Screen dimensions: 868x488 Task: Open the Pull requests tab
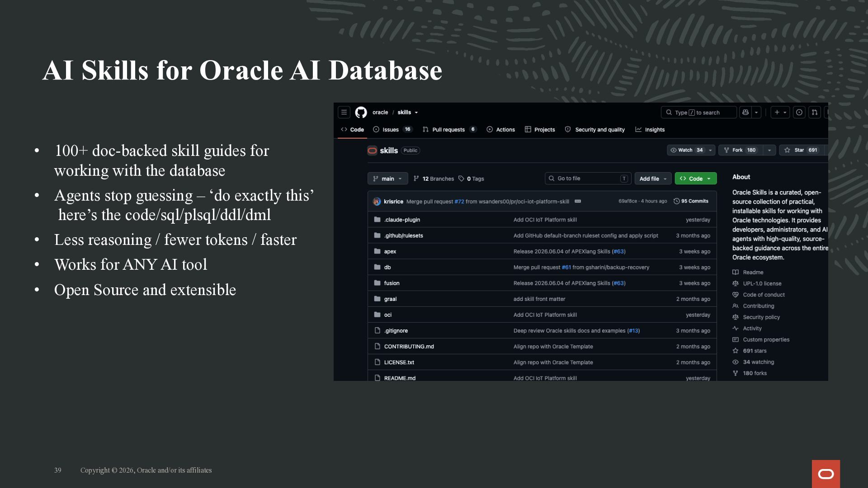[x=449, y=130]
